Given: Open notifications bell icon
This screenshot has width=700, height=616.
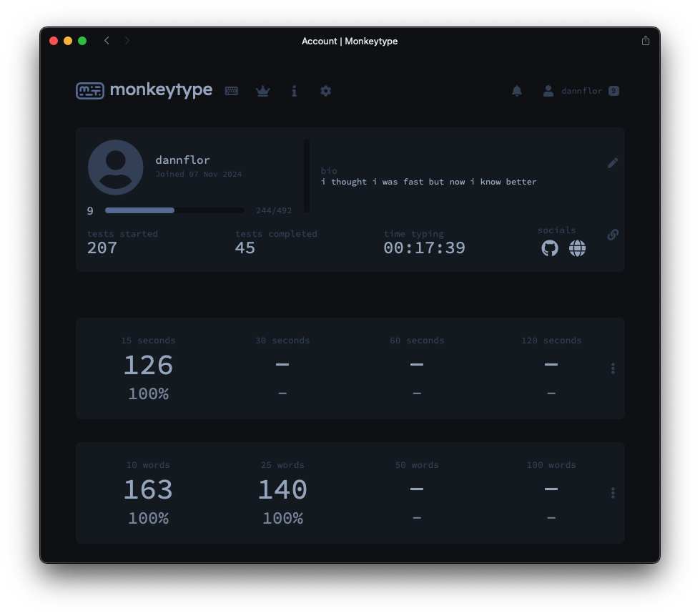Looking at the screenshot, I should click(x=517, y=91).
